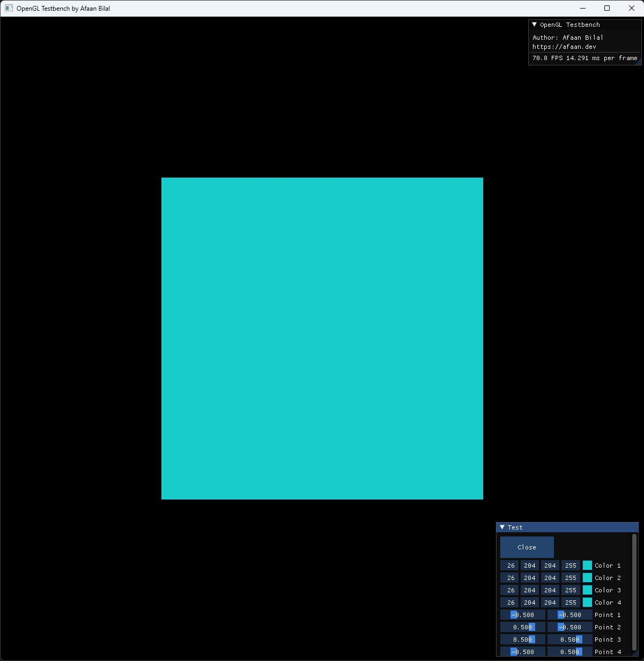Screen dimensions: 644x661
Task: Select Color 1 blue field showing 204
Action: click(550, 565)
